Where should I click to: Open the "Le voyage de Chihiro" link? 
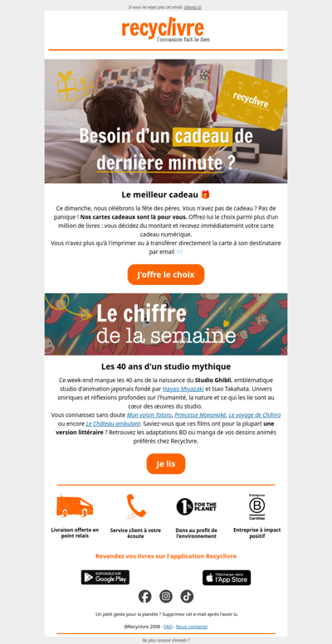pyautogui.click(x=255, y=414)
